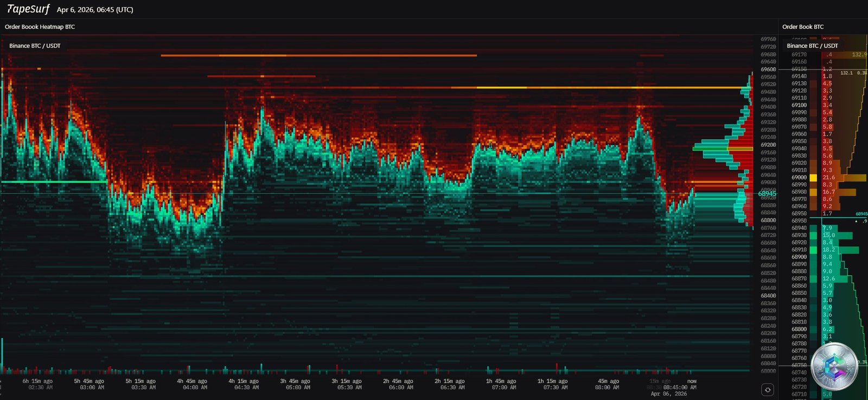This screenshot has width=868, height=400.
Task: Click the 4h 45m ago 04:00 AM time marker
Action: [x=193, y=384]
